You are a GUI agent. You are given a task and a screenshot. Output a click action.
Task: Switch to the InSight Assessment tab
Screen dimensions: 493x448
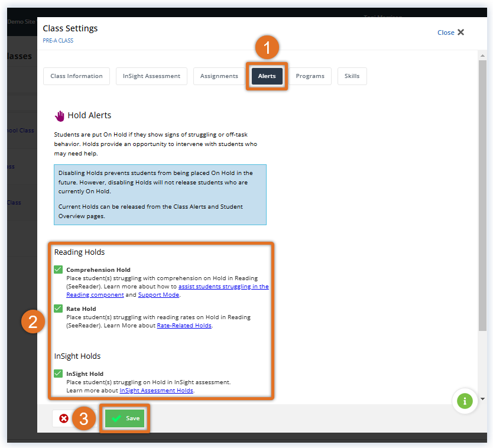pos(151,76)
